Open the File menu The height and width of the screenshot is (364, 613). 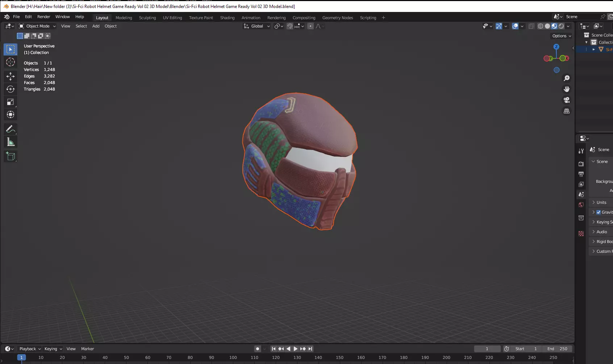point(16,17)
